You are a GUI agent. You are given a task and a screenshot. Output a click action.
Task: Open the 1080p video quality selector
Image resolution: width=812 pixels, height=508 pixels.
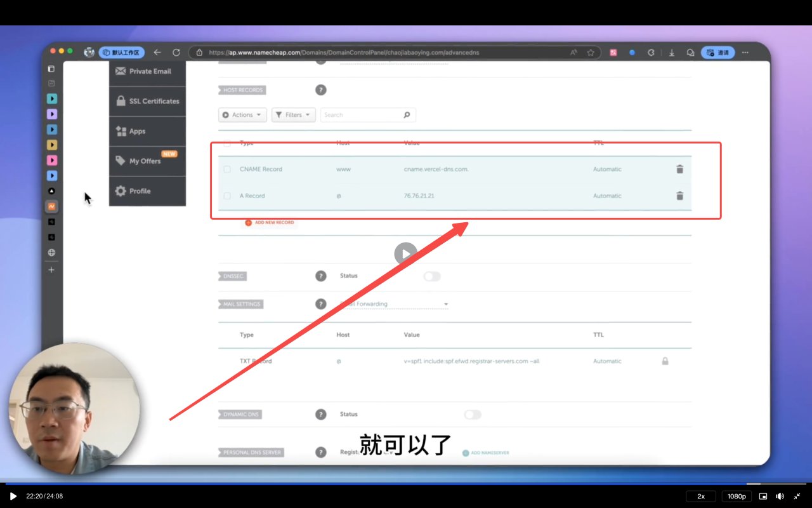[x=737, y=496]
